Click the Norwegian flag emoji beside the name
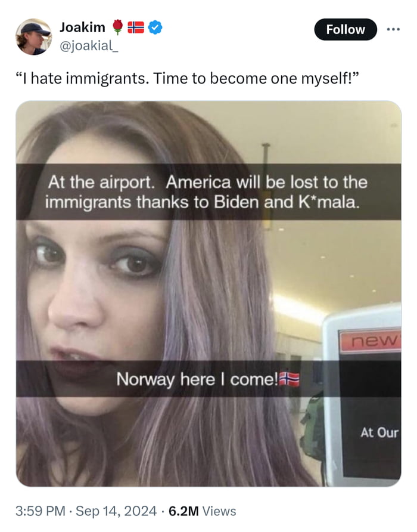417x532 pixels. pyautogui.click(x=136, y=27)
